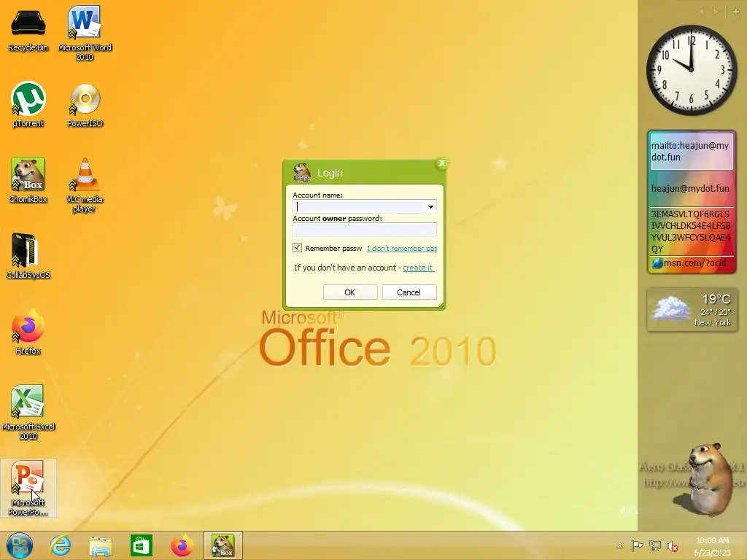Select the Microsoft PowerPoint desktop icon
This screenshot has height=560, width=747.
[x=28, y=488]
